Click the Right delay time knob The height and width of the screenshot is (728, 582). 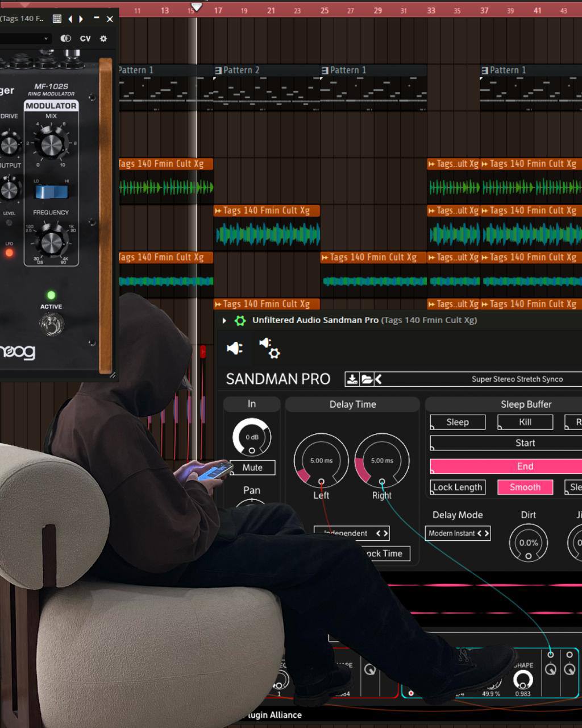pos(382,460)
